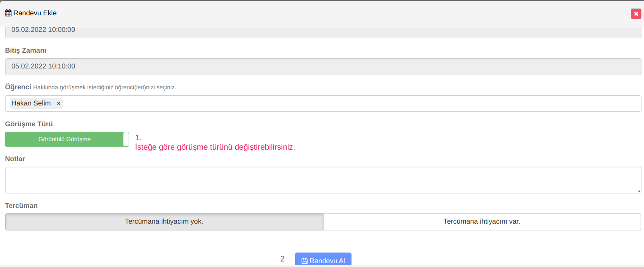Click the Öğrenci field label

tap(18, 87)
